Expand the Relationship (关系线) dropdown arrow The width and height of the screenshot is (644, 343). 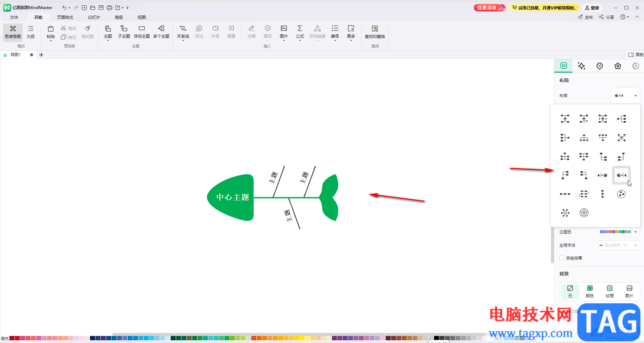[x=183, y=40]
